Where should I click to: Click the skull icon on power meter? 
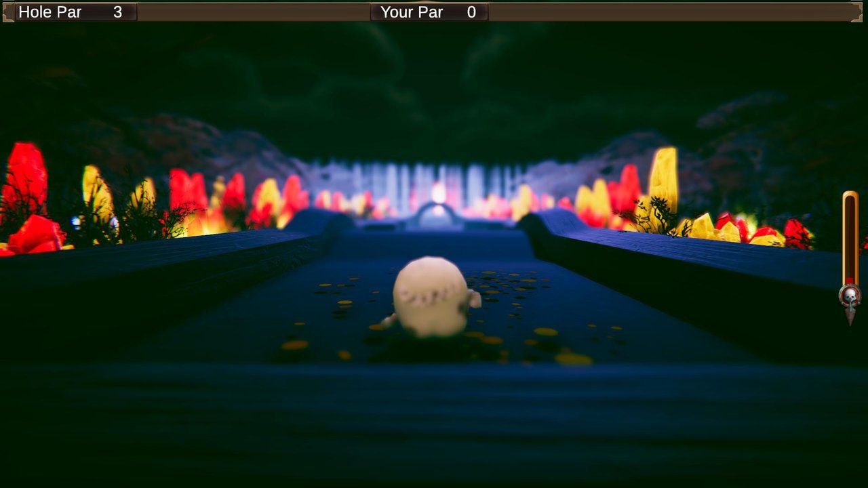850,296
